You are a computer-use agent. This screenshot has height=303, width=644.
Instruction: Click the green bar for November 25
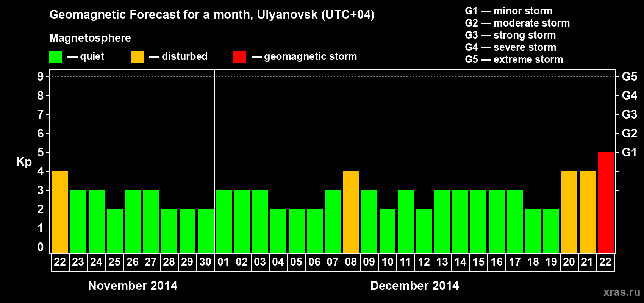pos(114,231)
